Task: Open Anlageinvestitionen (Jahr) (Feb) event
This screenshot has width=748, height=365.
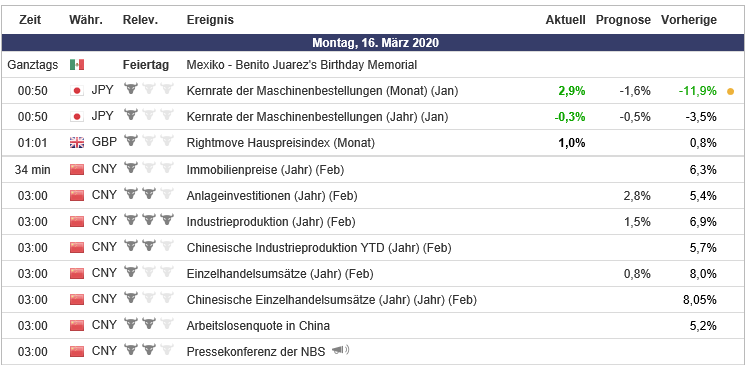Action: point(272,195)
